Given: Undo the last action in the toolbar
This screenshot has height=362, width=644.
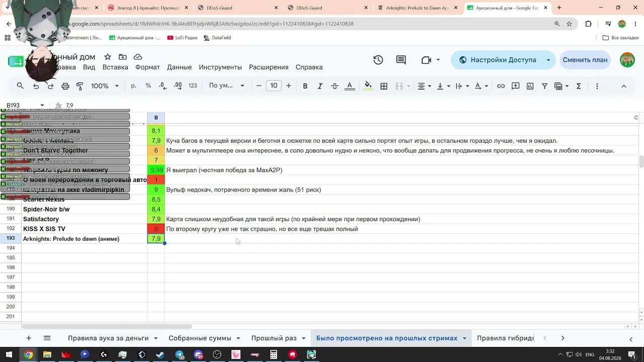Looking at the screenshot, I should coord(36,86).
